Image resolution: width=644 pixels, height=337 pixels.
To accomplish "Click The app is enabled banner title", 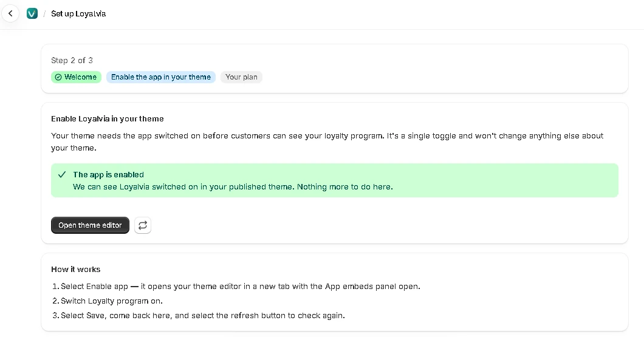I will tap(108, 174).
